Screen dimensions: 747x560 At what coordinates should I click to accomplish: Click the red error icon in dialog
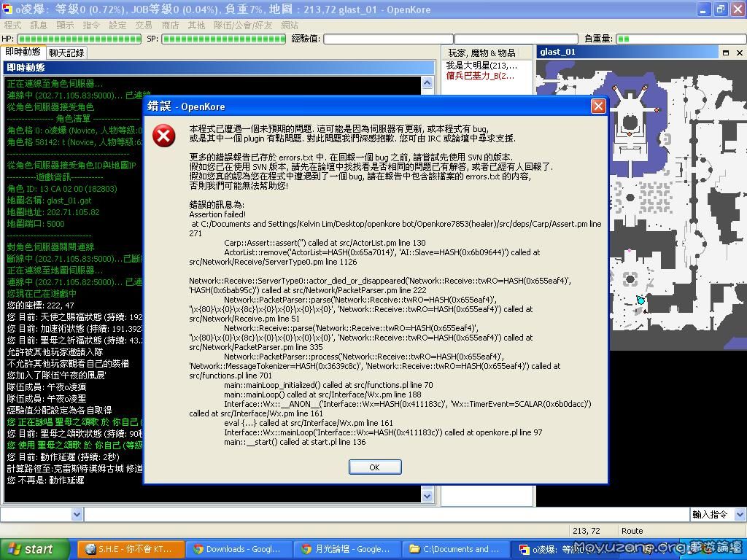164,136
